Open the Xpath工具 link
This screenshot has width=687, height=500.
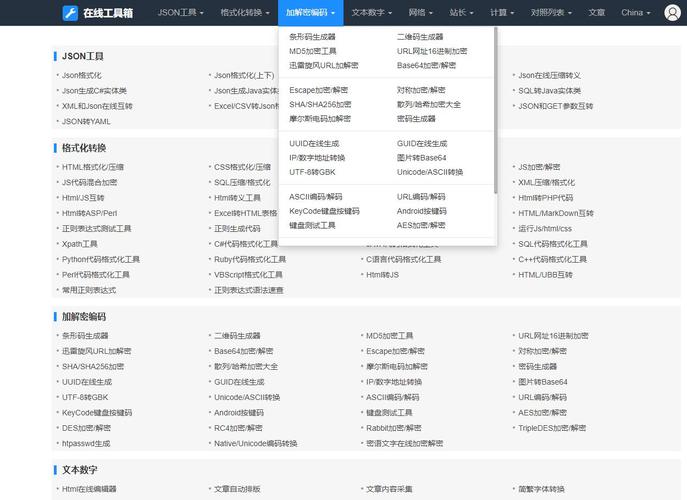(79, 244)
